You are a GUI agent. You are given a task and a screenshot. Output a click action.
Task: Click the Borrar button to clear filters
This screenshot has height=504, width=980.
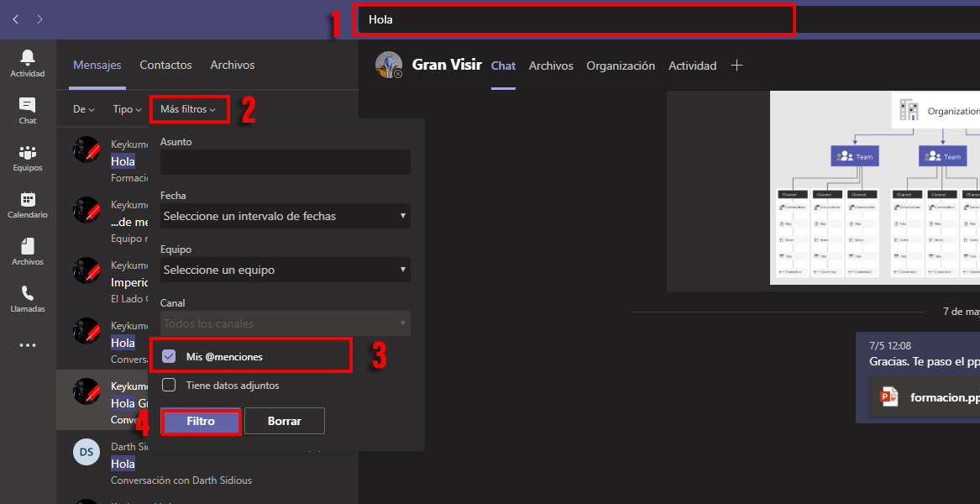tap(284, 421)
